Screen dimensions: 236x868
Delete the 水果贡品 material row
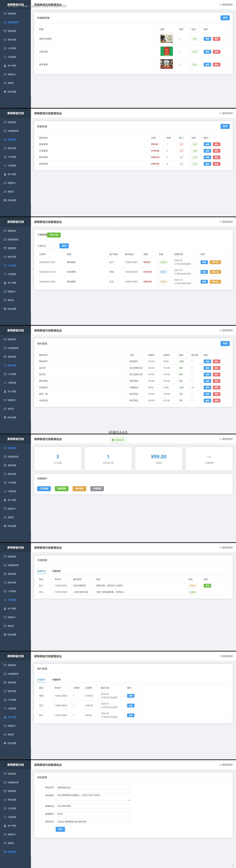coord(217,401)
